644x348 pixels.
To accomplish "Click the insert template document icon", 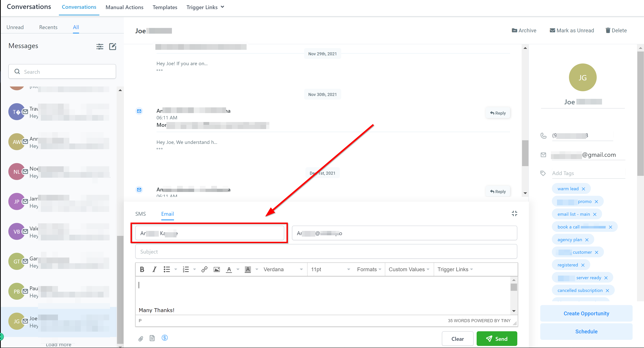I will pyautogui.click(x=152, y=338).
